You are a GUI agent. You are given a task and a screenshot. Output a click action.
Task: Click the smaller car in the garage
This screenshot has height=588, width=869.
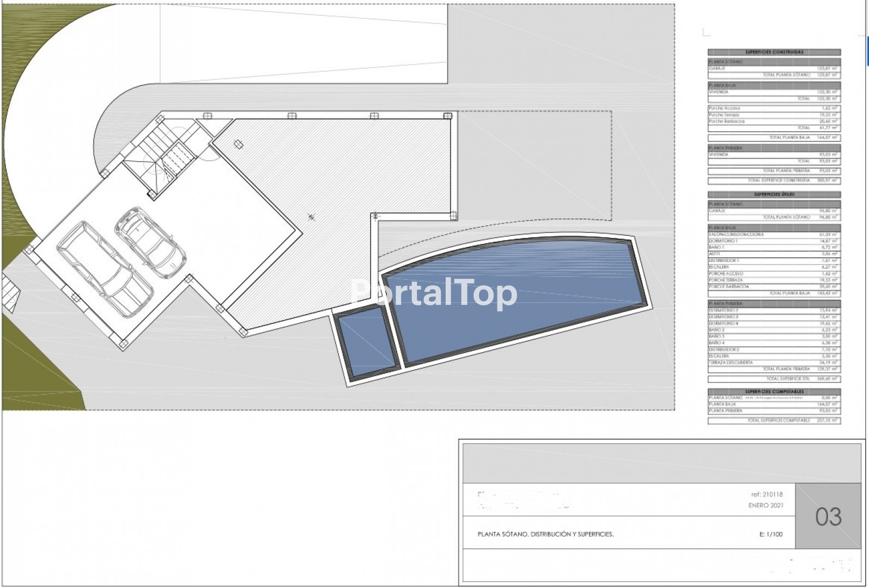coord(150,242)
